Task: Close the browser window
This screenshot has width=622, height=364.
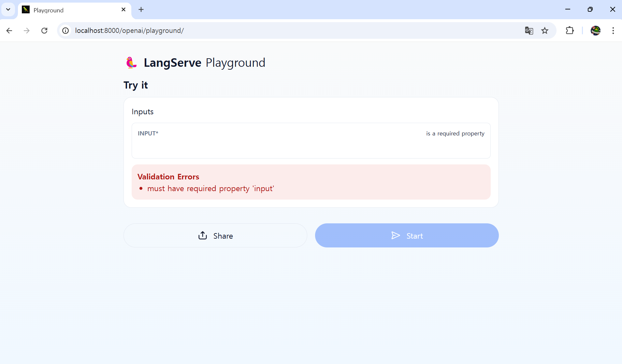Action: pos(613,9)
